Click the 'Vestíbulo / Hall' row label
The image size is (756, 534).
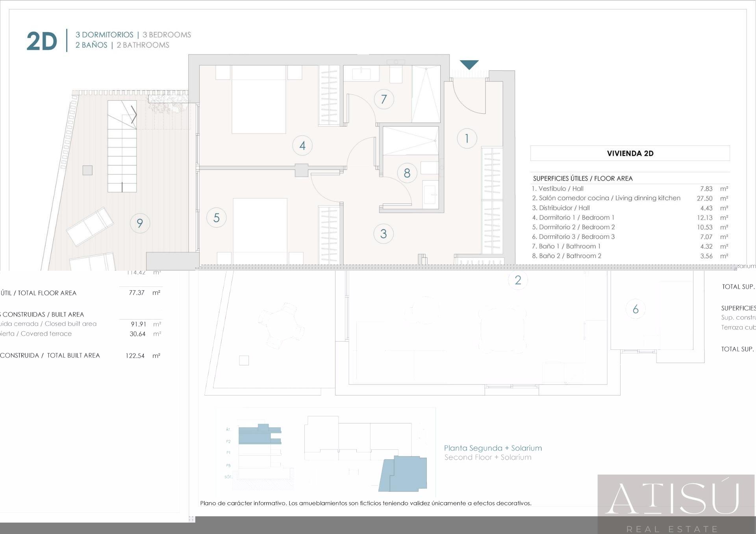click(x=558, y=188)
